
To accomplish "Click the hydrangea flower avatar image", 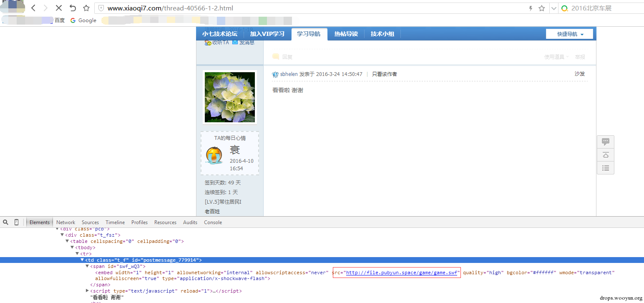I will [x=230, y=97].
